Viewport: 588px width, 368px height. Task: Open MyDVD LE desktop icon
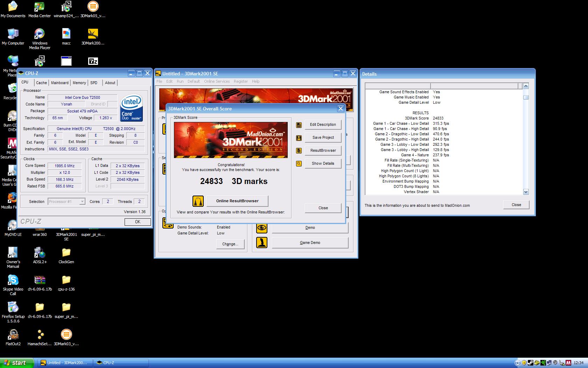13,229
